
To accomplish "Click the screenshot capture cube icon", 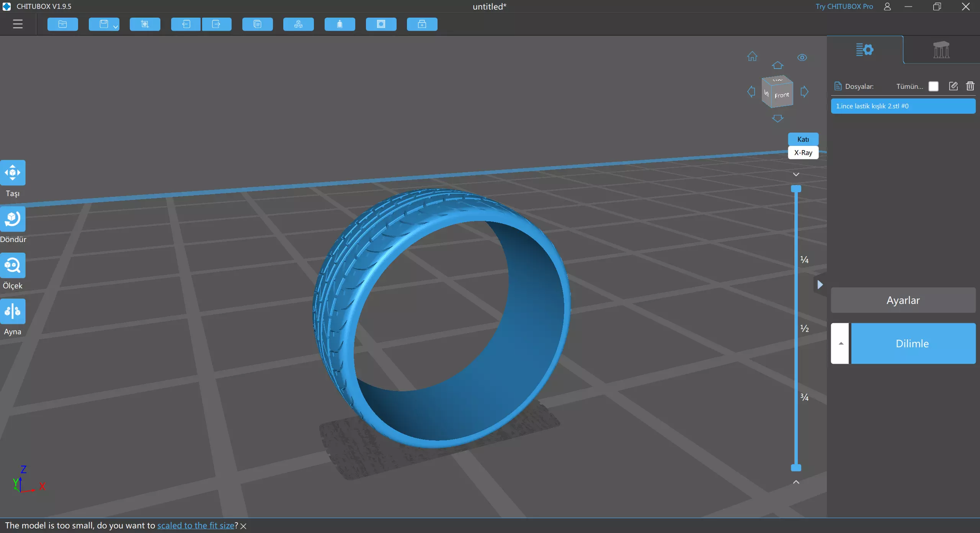I will coord(145,24).
